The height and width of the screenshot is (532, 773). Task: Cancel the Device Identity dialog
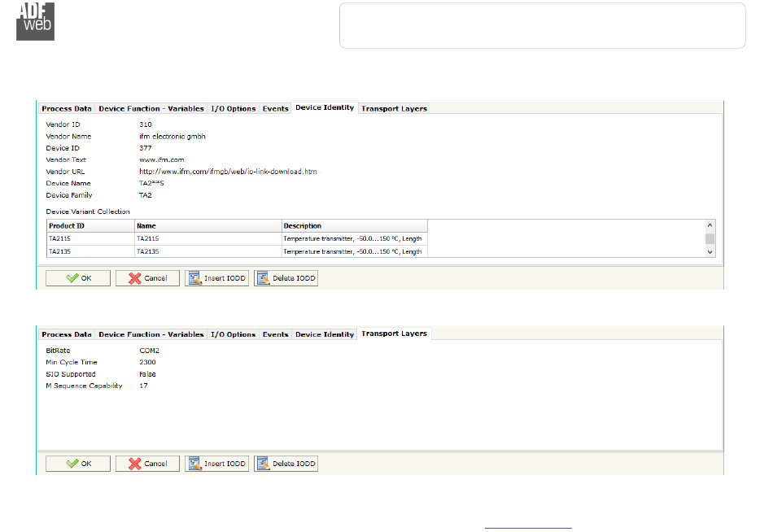point(147,278)
